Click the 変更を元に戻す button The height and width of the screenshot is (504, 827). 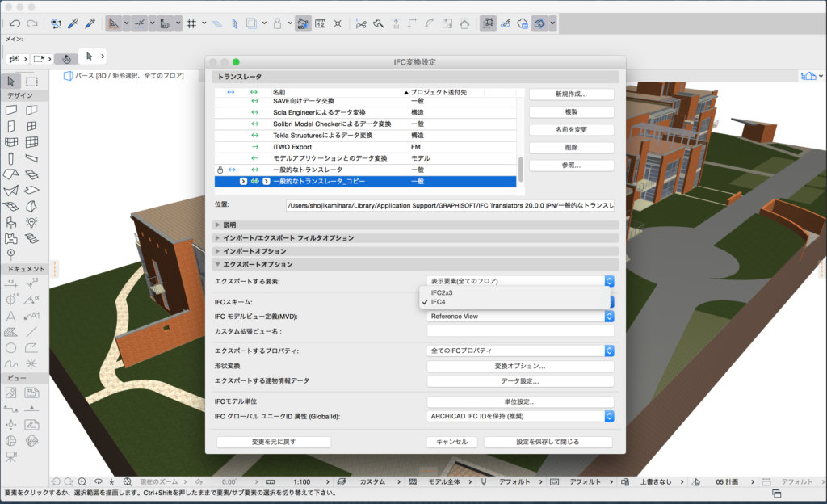point(274,442)
